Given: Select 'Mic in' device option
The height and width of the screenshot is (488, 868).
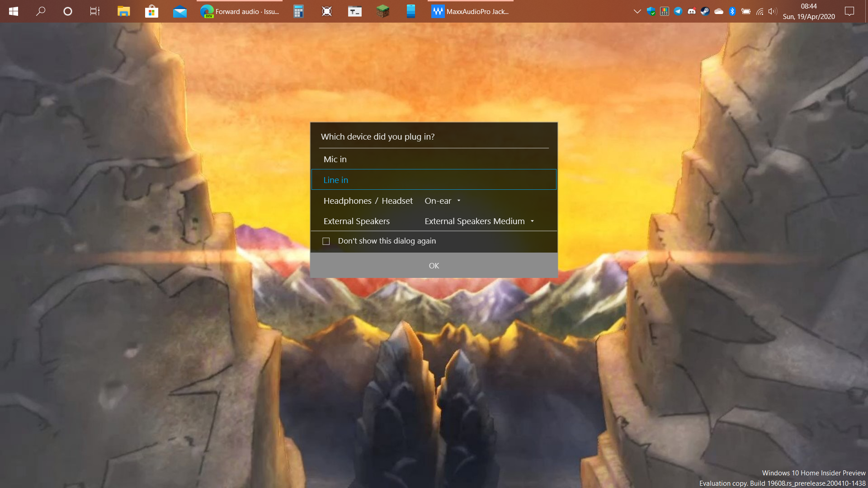Looking at the screenshot, I should pyautogui.click(x=434, y=159).
